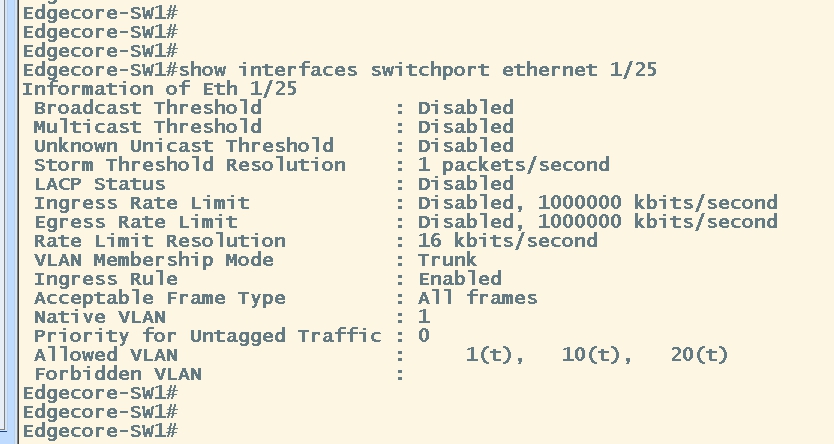The width and height of the screenshot is (834, 444).
Task: Click the Native VLAN value 1
Action: click(424, 317)
